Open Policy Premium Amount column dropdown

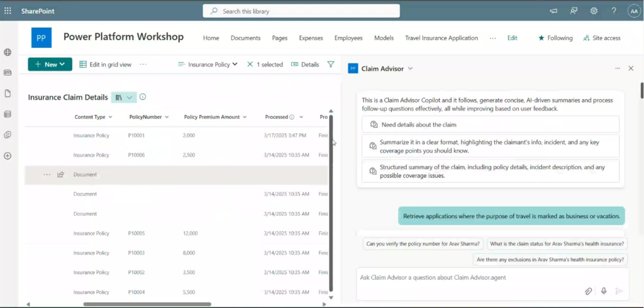(x=245, y=117)
